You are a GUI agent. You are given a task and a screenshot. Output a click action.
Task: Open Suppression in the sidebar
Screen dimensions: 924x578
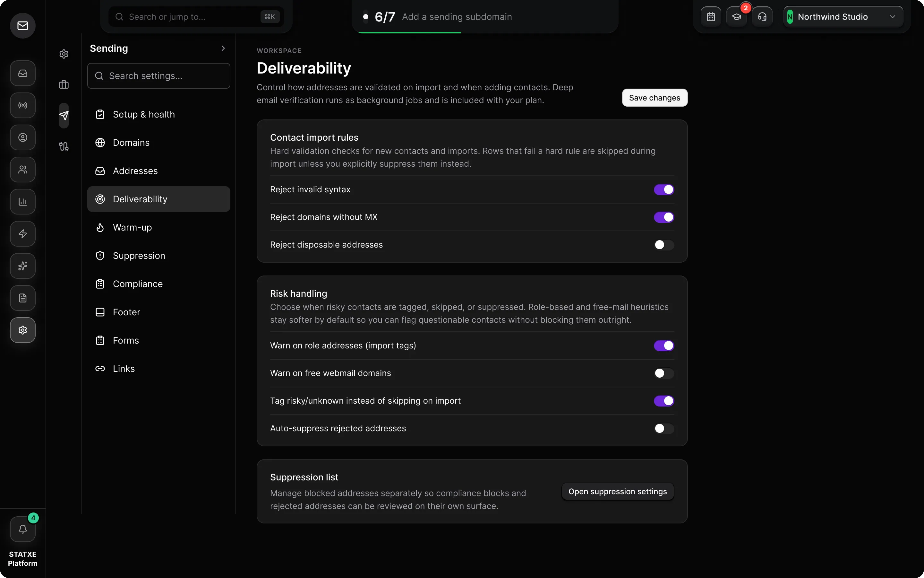coord(158,256)
